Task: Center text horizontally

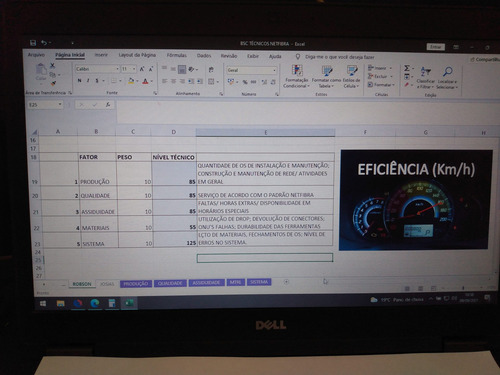Action: point(173,81)
